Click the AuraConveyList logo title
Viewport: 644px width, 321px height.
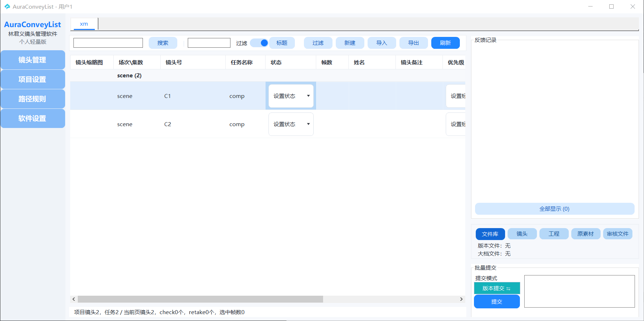pos(33,24)
